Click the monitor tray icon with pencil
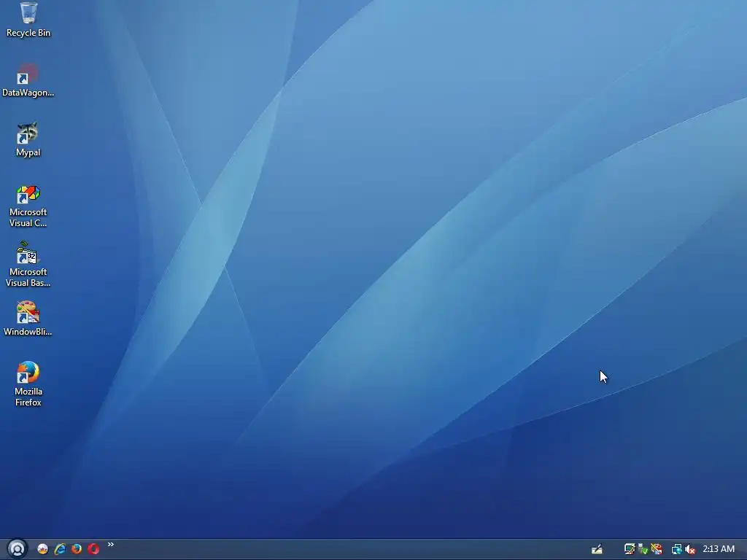Viewport: 747px width, 560px height. point(630,549)
